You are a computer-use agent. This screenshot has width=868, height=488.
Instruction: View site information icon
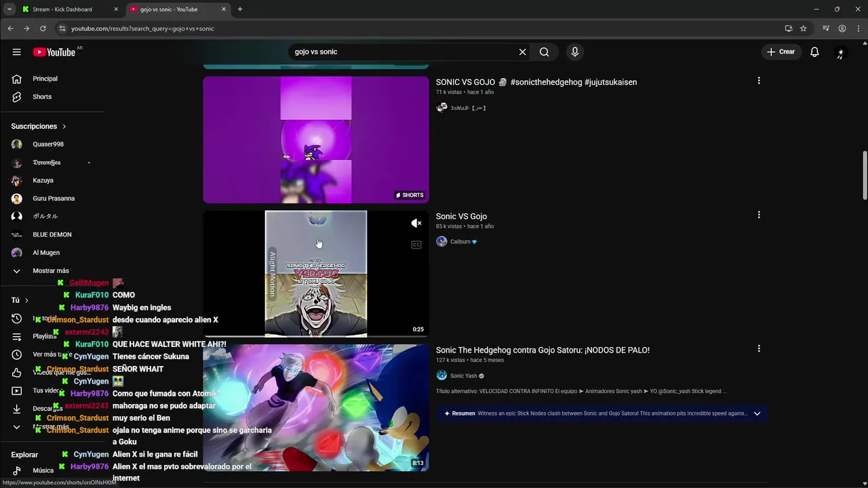click(62, 28)
